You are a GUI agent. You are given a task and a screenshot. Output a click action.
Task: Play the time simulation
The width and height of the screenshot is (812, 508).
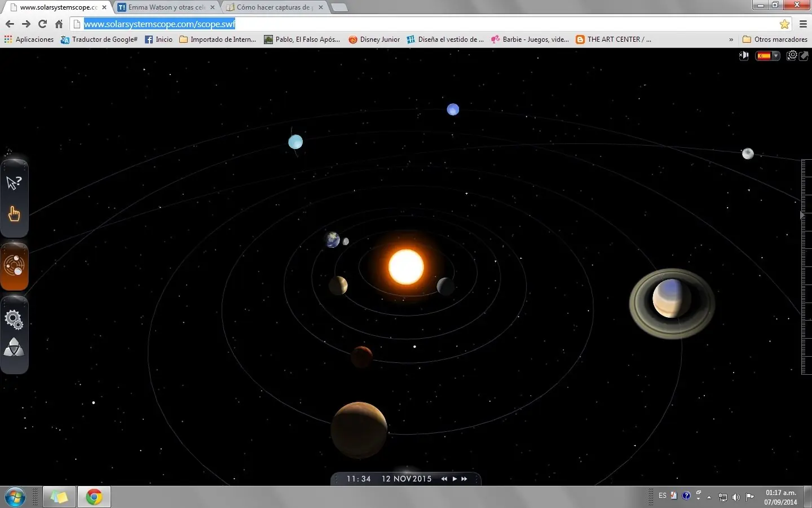point(454,479)
